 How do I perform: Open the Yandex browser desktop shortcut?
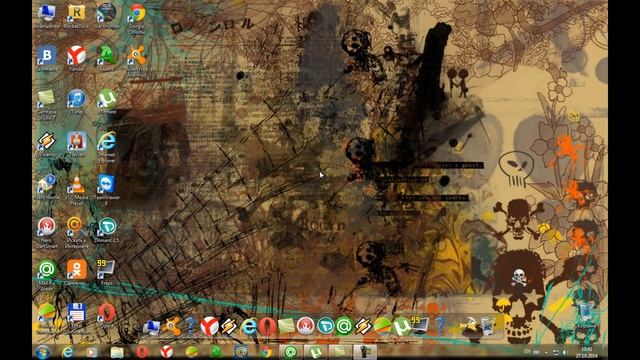click(x=76, y=58)
